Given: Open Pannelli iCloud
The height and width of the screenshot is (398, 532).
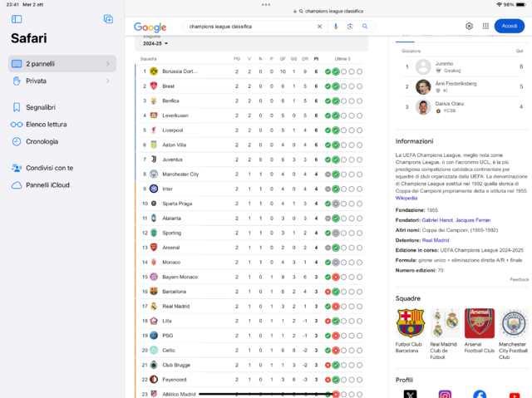Looking at the screenshot, I should pos(41,185).
